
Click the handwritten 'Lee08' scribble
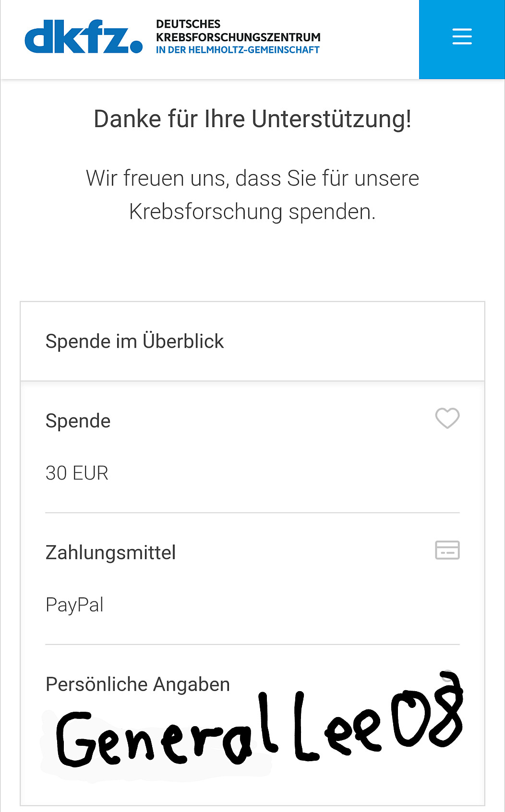379,719
